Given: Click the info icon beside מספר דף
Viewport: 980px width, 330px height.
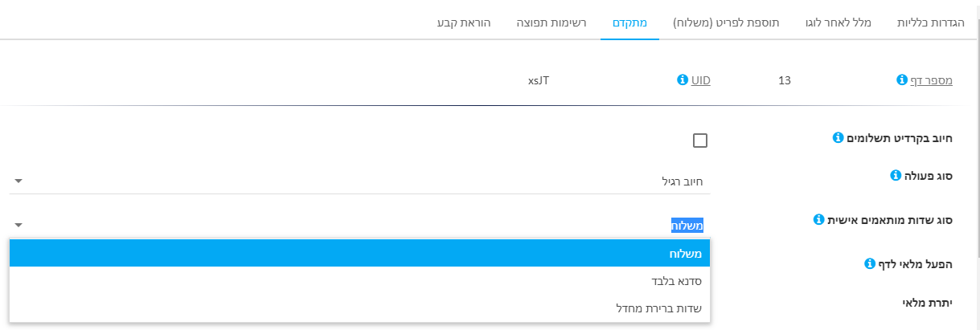Looking at the screenshot, I should [902, 80].
